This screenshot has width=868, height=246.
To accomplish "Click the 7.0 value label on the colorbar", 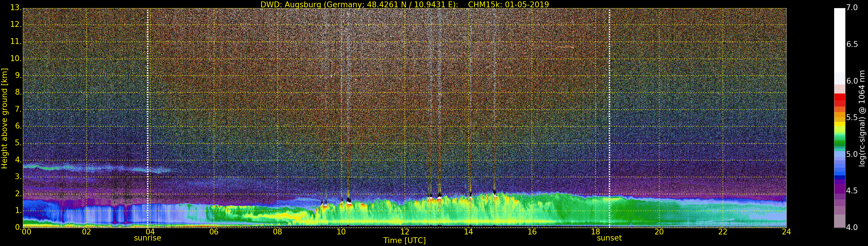I will [852, 8].
